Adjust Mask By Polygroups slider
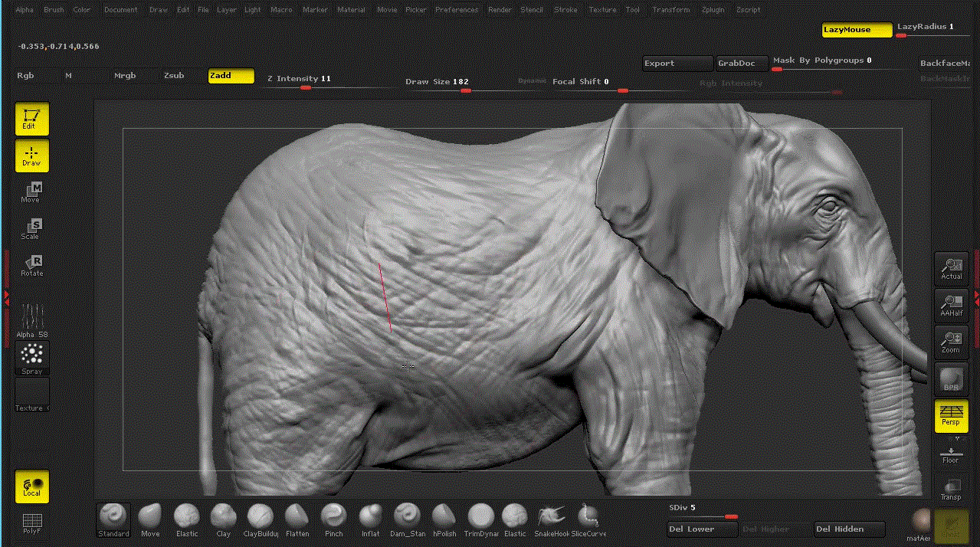The height and width of the screenshot is (547, 980). (x=840, y=64)
